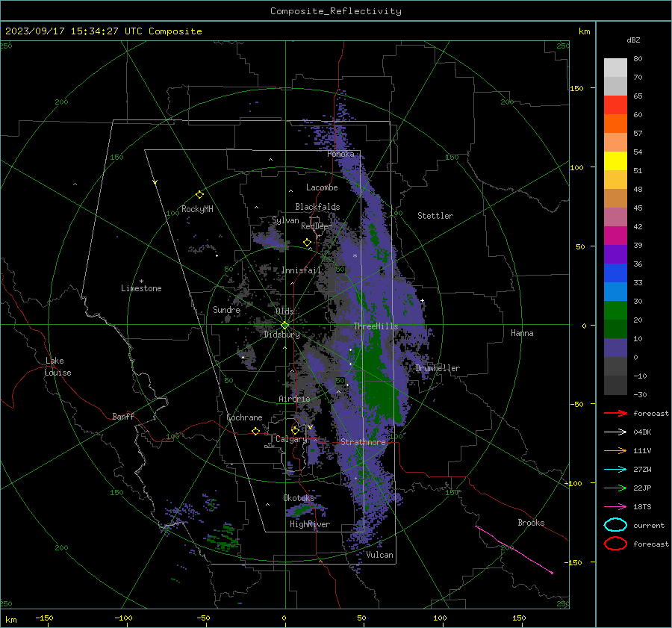Click the 2023/09/17 15:34:27 UTC Composite timestamp
This screenshot has height=628, width=672.
pyautogui.click(x=103, y=31)
